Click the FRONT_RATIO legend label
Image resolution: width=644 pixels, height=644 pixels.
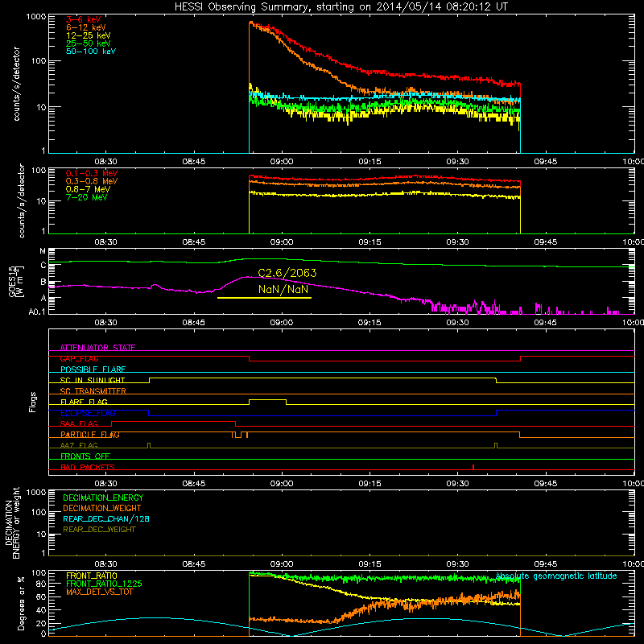[x=92, y=576]
